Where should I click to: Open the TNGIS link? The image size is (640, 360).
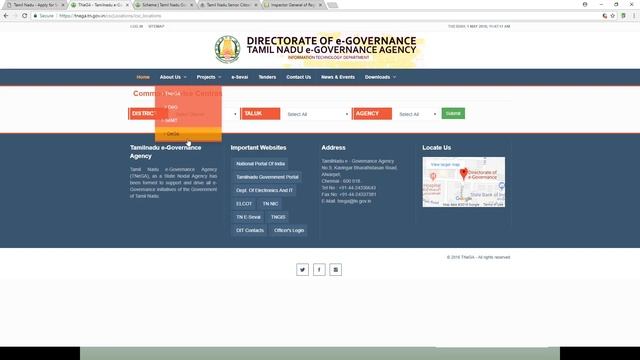click(278, 217)
